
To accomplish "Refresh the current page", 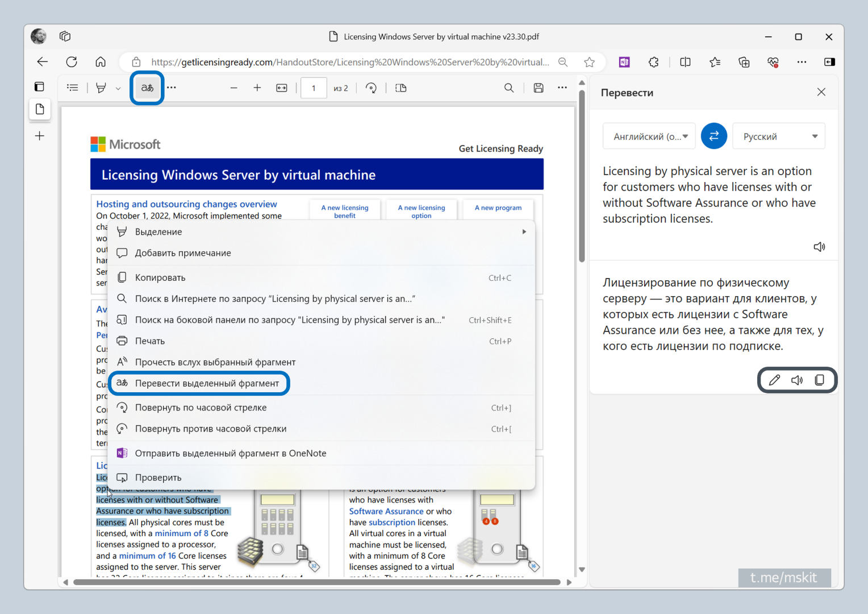I will click(72, 62).
